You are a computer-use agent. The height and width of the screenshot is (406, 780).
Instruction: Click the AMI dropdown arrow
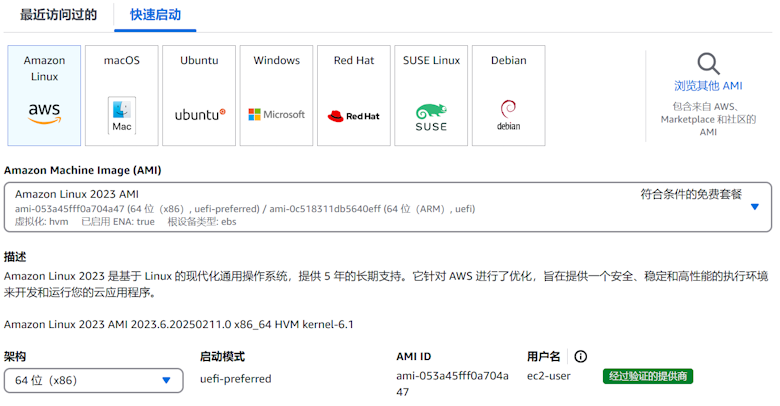[755, 207]
